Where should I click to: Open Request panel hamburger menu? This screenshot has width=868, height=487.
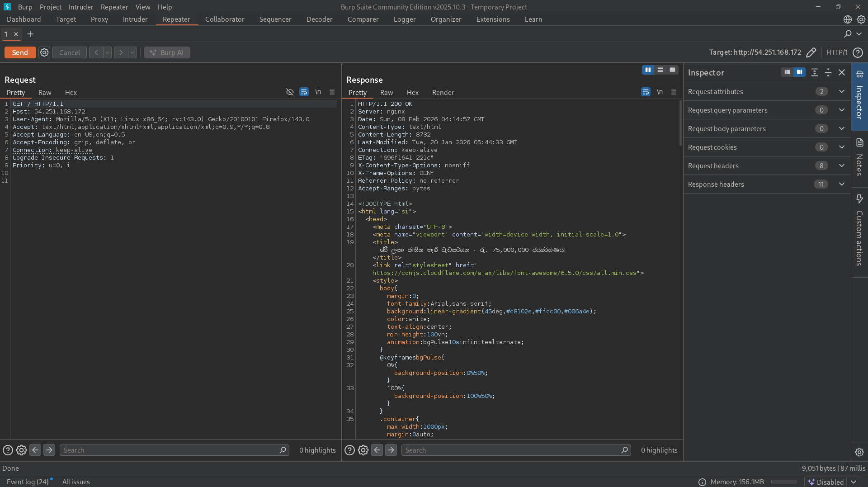(332, 92)
